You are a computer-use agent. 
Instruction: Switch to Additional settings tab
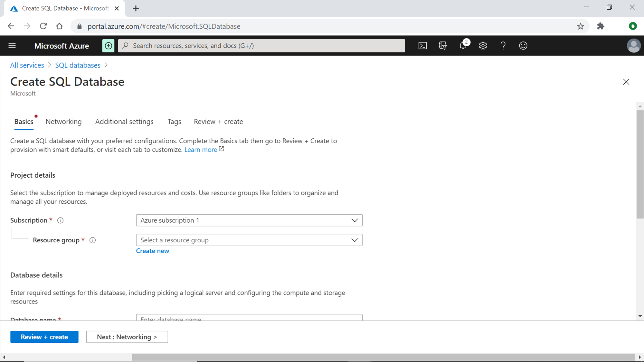pos(124,122)
